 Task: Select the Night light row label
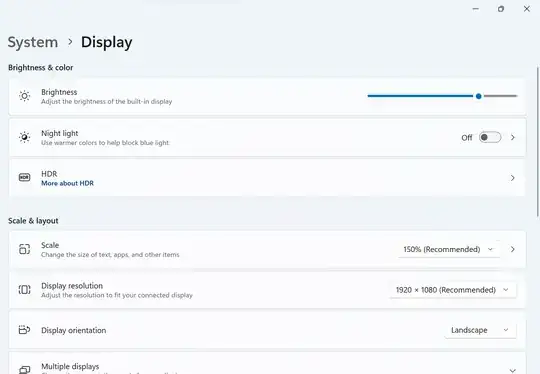point(60,133)
